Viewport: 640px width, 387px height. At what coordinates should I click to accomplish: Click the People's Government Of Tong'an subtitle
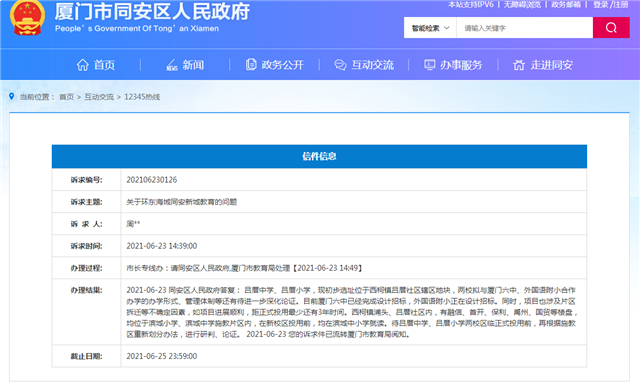(x=137, y=29)
